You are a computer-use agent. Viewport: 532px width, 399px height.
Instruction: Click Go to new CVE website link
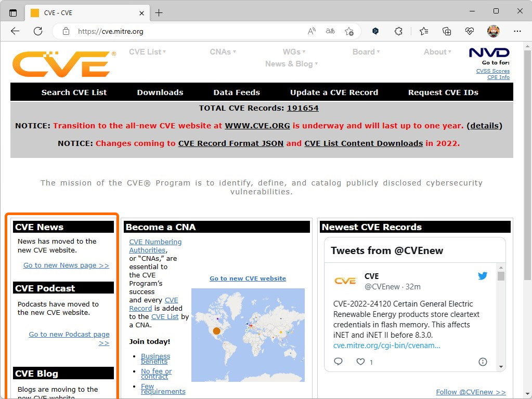tap(248, 278)
